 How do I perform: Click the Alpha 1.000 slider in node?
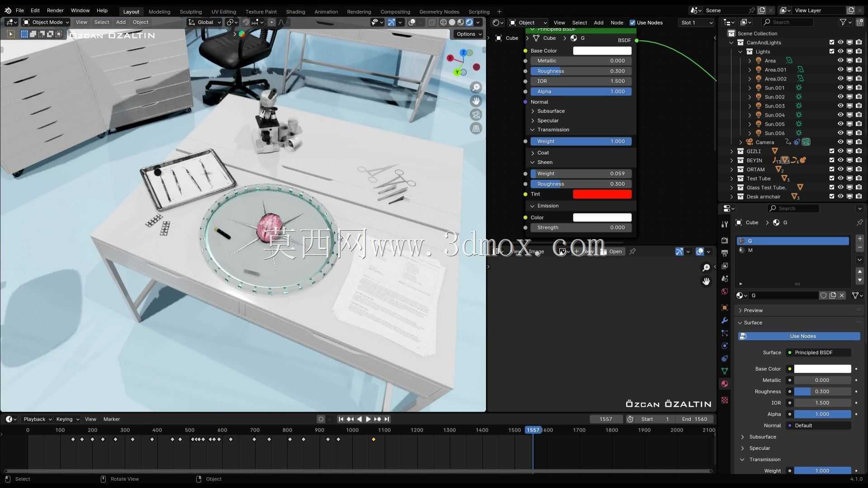coord(581,91)
